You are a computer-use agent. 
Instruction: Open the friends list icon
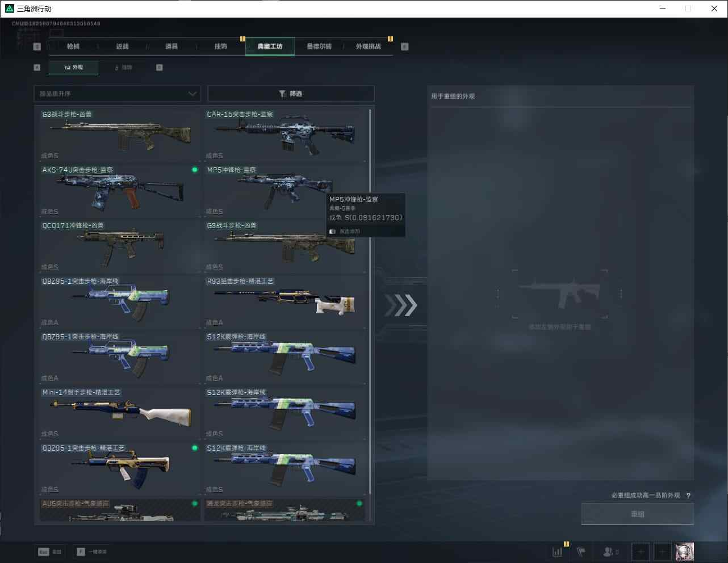(611, 552)
